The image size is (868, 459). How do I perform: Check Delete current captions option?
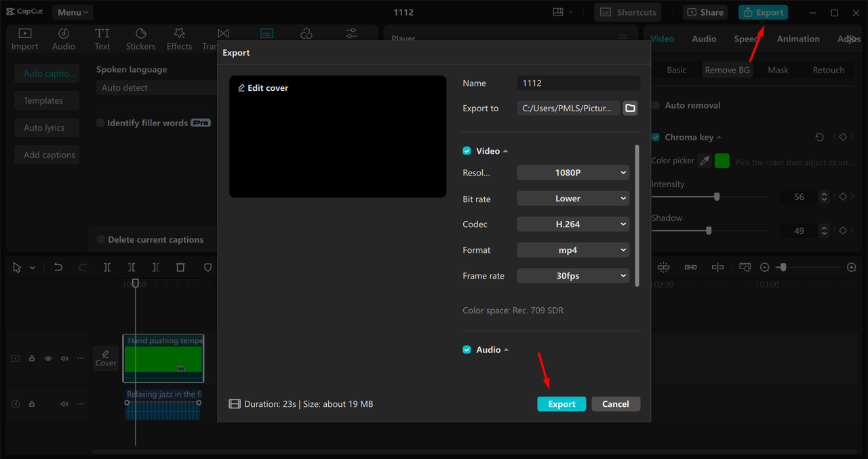tap(100, 239)
